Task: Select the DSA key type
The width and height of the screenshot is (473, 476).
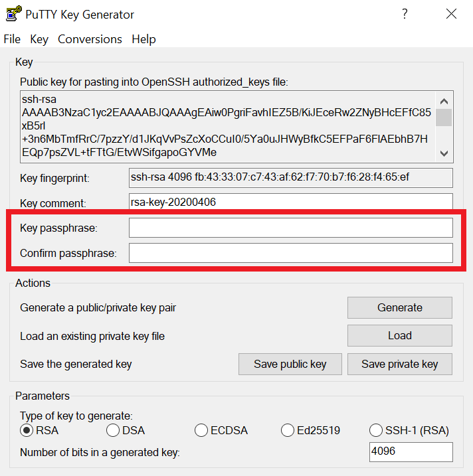Action: [x=113, y=430]
